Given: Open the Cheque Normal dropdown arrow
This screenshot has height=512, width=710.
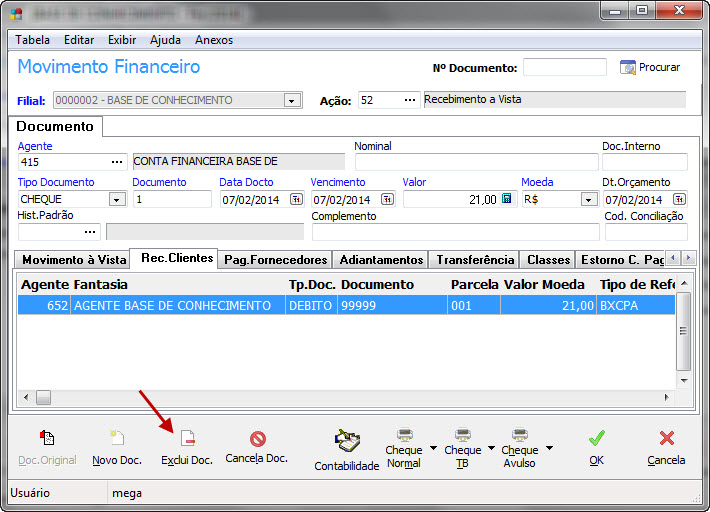Looking at the screenshot, I should [432, 448].
